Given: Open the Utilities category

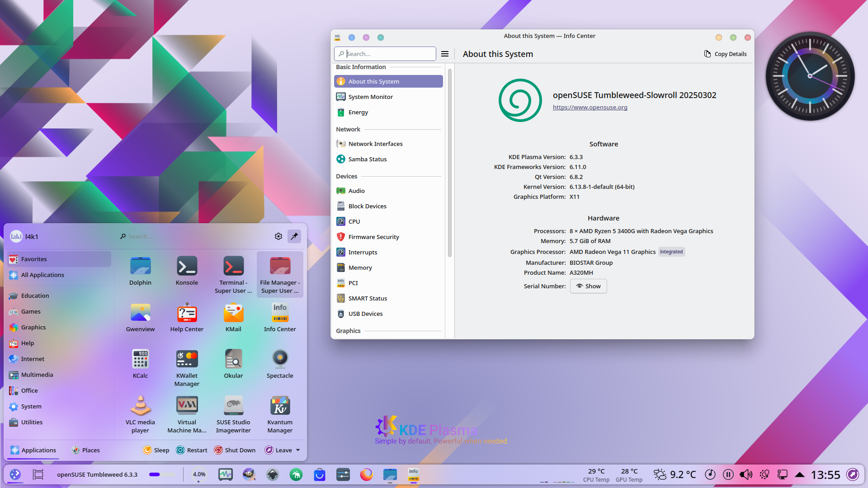Looking at the screenshot, I should pos(59,422).
